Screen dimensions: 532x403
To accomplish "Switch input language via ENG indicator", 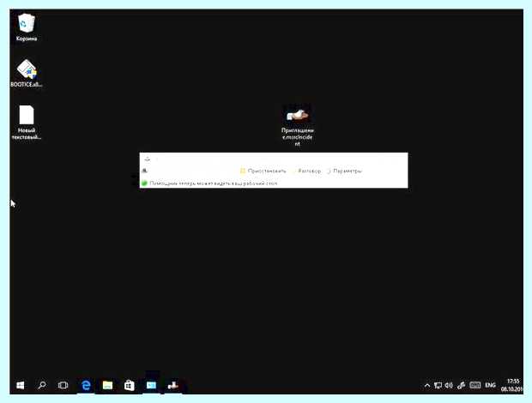I will pyautogui.click(x=490, y=385).
